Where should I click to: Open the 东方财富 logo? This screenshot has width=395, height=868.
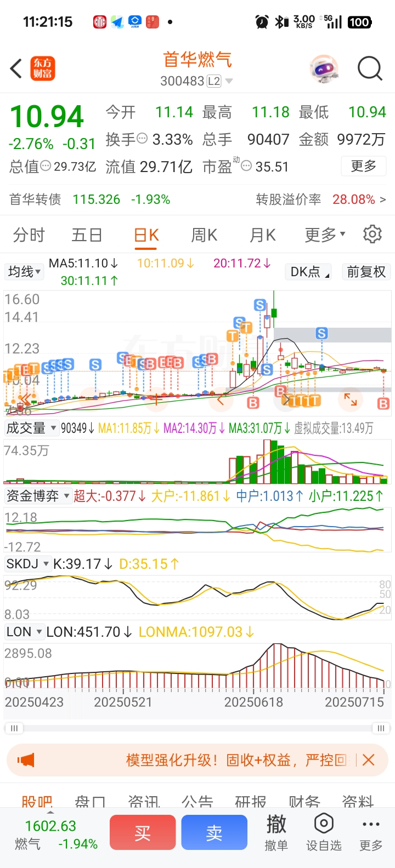43,69
